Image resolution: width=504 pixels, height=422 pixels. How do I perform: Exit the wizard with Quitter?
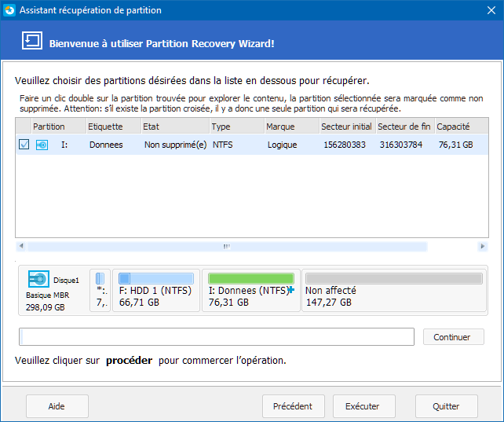coord(447,406)
